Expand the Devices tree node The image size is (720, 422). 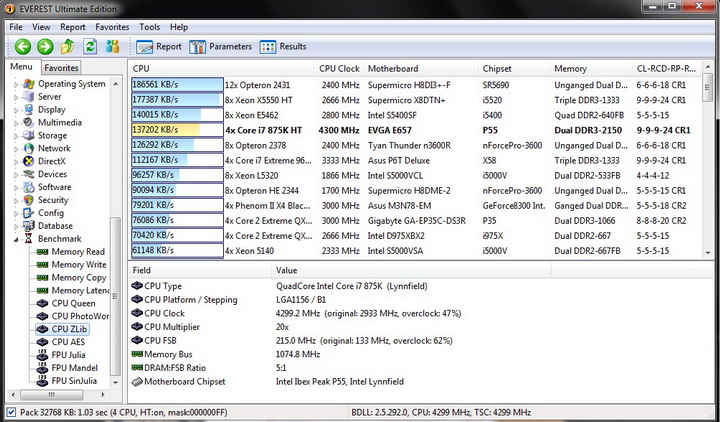16,174
